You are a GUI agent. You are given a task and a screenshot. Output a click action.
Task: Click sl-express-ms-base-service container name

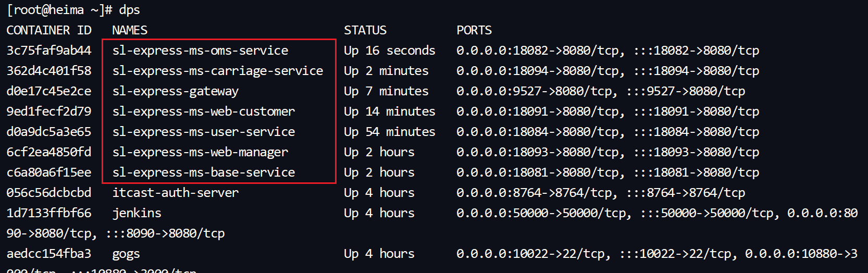(204, 172)
